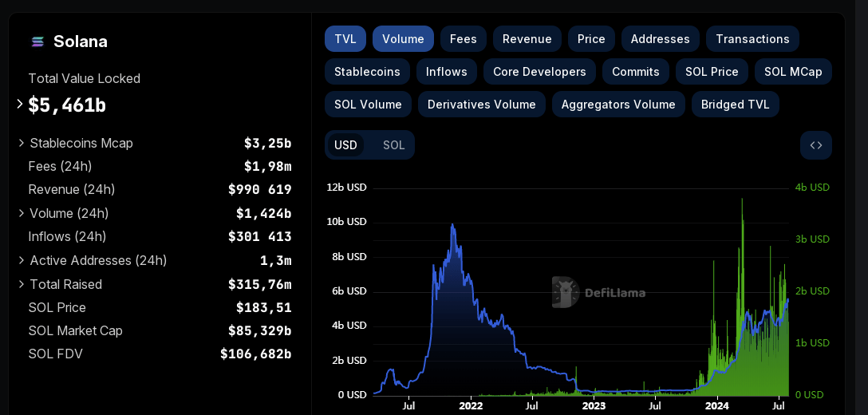Expand the Total Value Locked breakdown
Image resolution: width=868 pixels, height=415 pixels.
(20, 104)
